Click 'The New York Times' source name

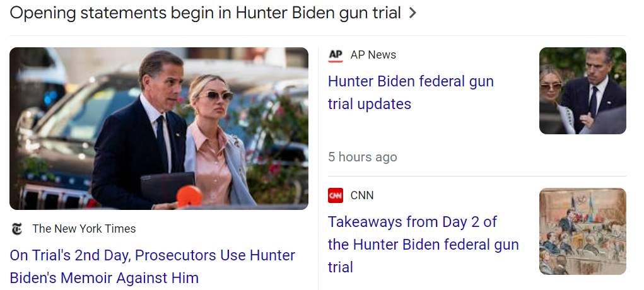(84, 229)
